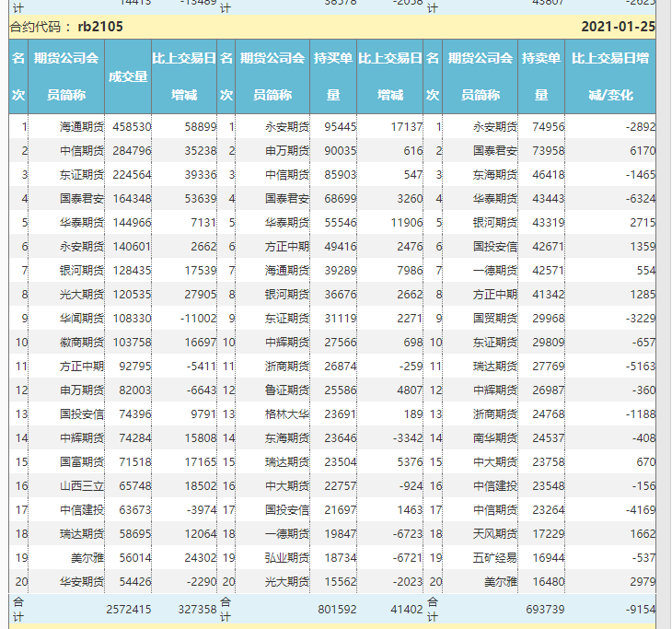
Task: Click the short position value 29968
Action: (x=549, y=319)
